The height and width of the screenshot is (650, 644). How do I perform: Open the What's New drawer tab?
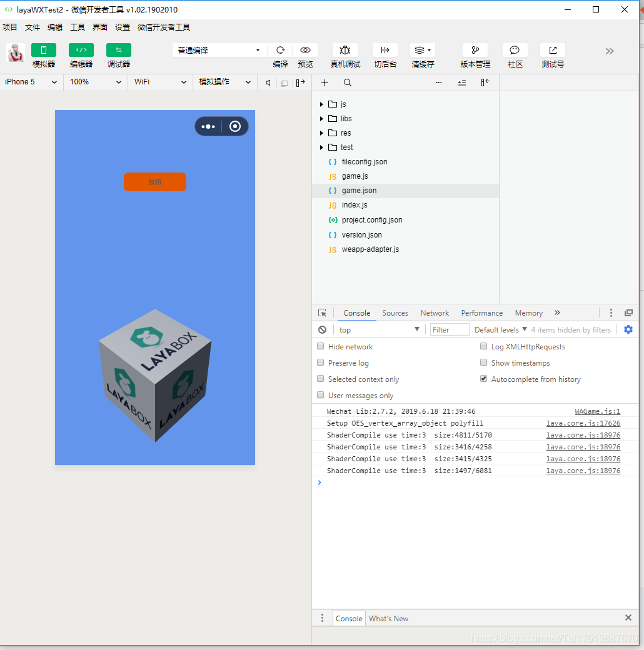[x=388, y=619]
